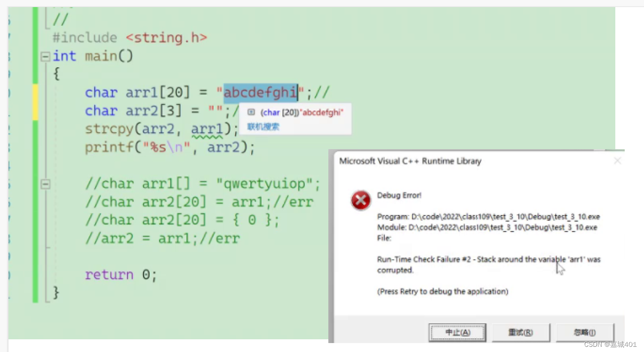The height and width of the screenshot is (352, 644).
Task: Click the //char arr1[] = "qwertyuiop"; comment
Action: [x=203, y=184]
